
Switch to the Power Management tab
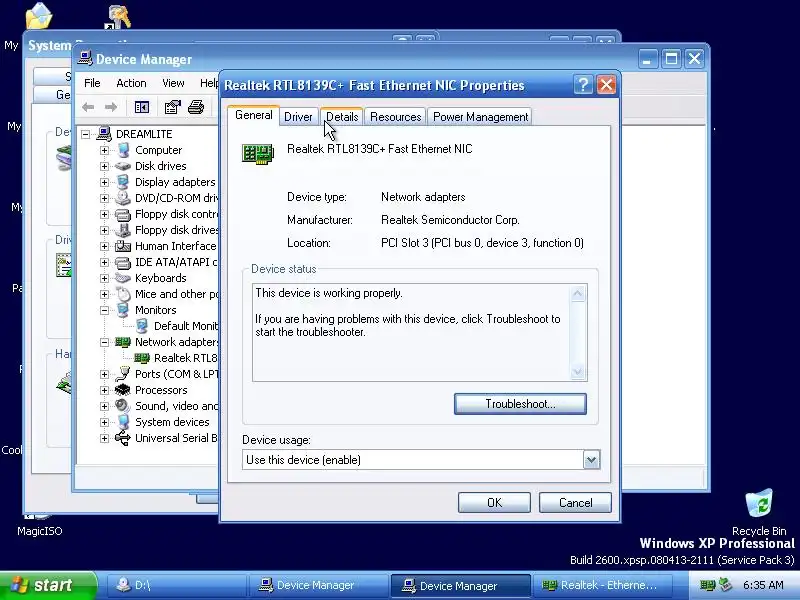(x=480, y=117)
